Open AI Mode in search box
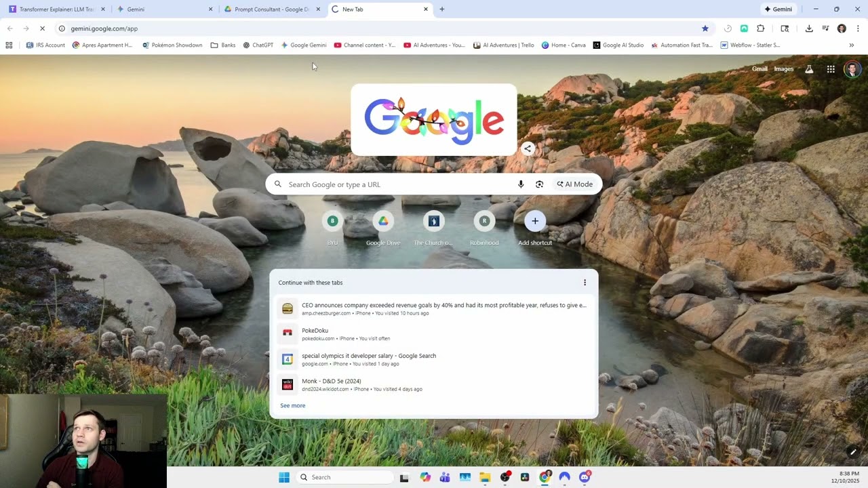Viewport: 868px width, 488px height. coord(575,184)
